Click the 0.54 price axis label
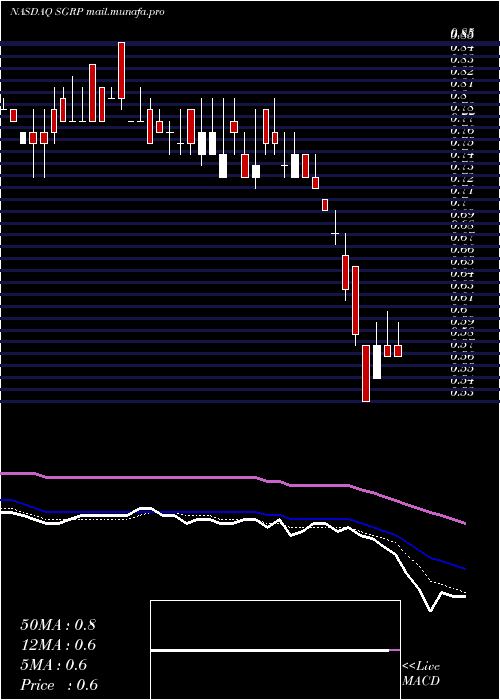Screen dimensions: 500x700 click(x=462, y=380)
